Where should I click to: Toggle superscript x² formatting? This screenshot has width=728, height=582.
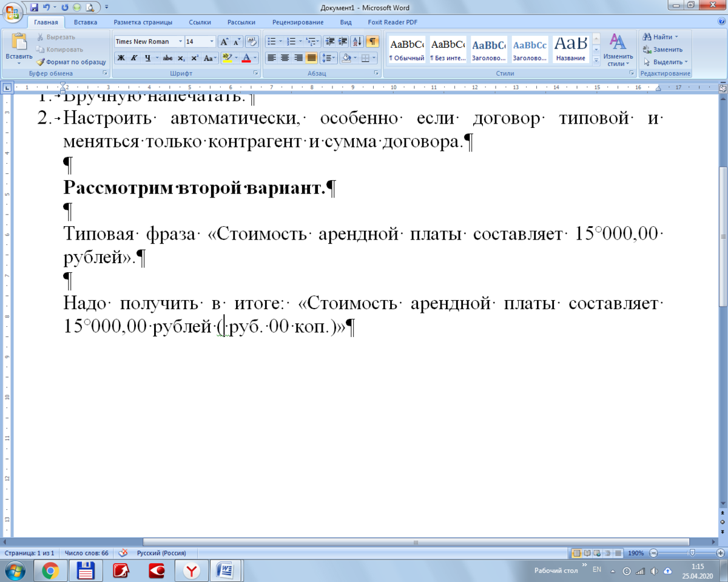click(x=194, y=58)
